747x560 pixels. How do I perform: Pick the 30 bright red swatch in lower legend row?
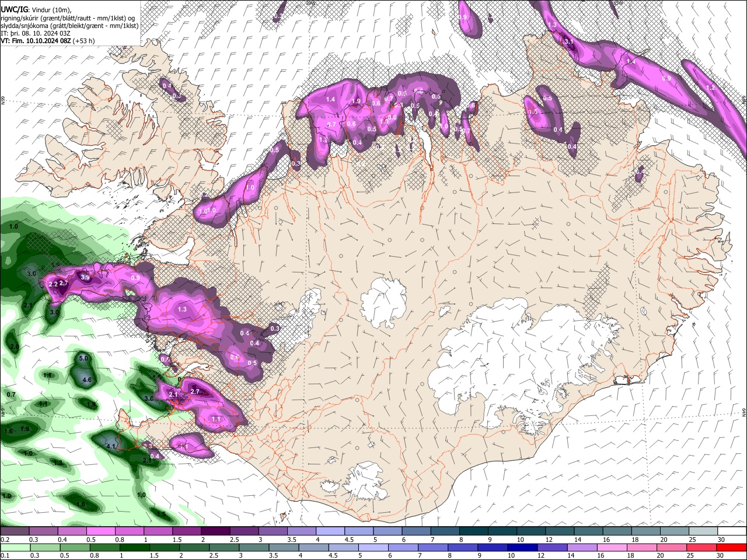tap(731, 547)
